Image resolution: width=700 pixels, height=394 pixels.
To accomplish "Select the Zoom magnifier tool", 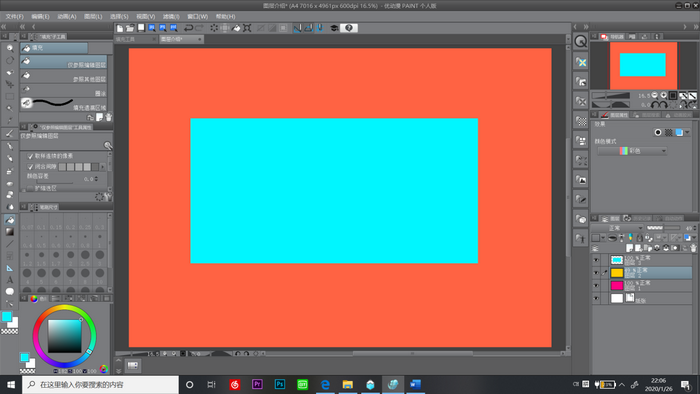I will pyautogui.click(x=9, y=48).
